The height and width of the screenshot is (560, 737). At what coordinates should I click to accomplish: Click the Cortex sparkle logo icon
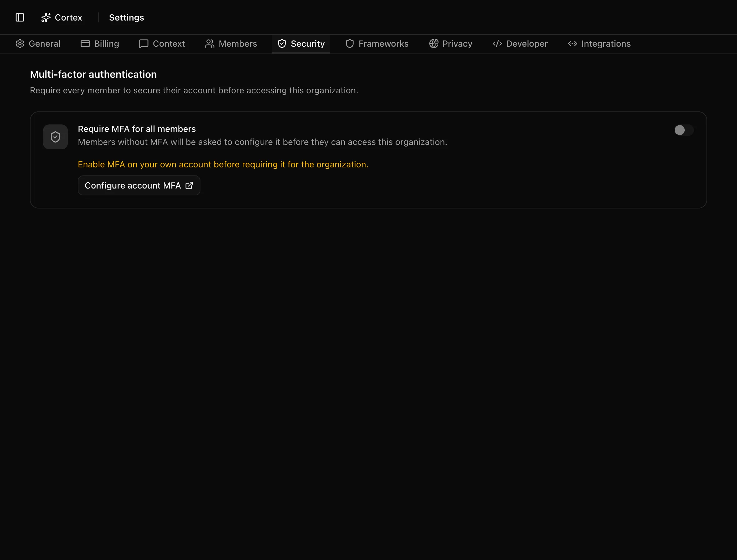(x=46, y=17)
